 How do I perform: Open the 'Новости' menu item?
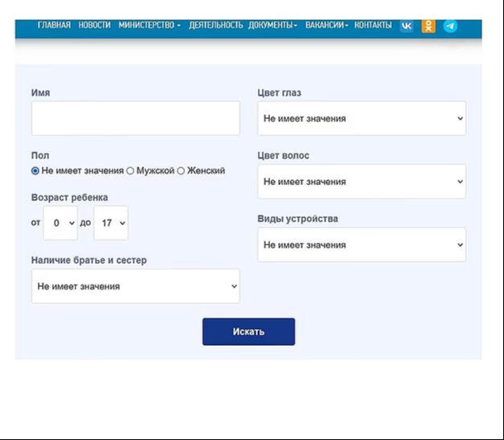[94, 25]
